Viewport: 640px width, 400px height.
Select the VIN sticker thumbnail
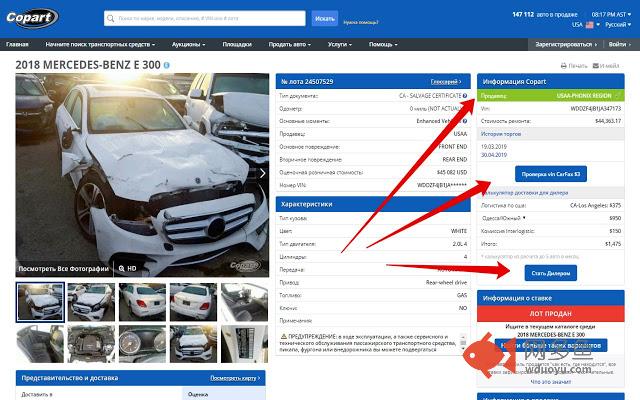244,344
